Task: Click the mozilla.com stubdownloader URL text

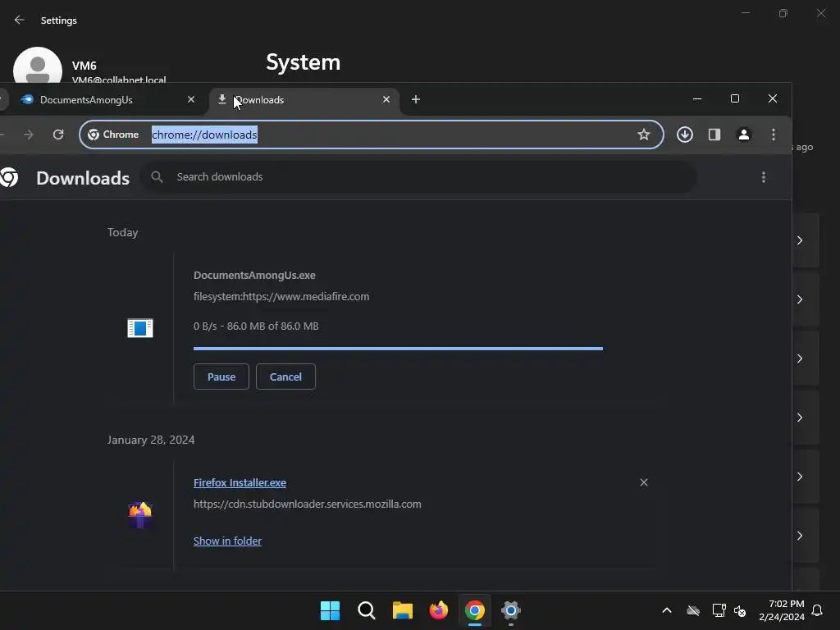Action: click(x=308, y=504)
